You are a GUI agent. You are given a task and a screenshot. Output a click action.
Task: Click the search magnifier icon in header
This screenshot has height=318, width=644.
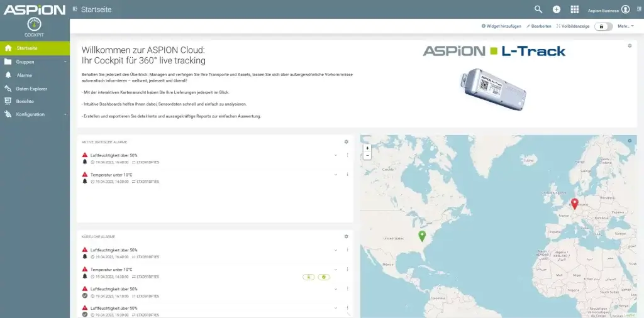point(538,9)
